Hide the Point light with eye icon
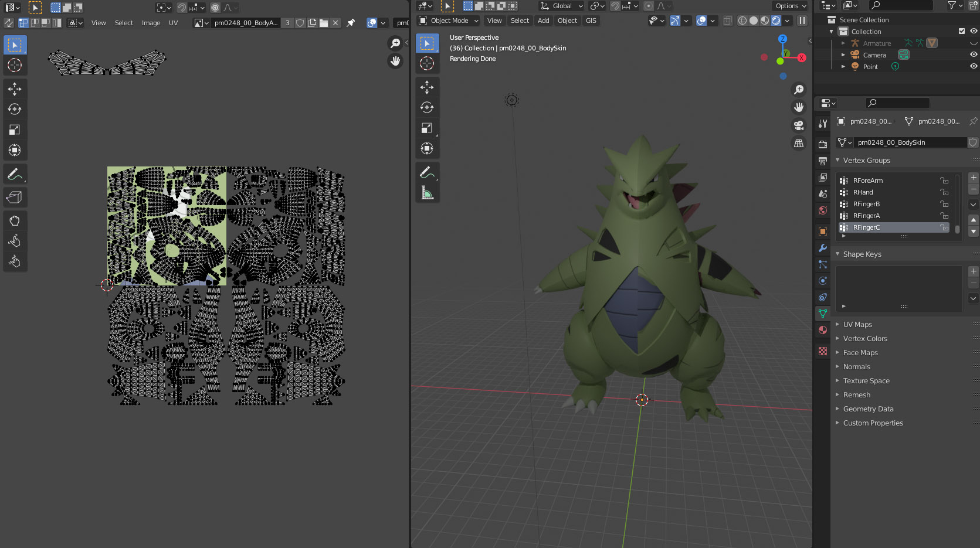 pyautogui.click(x=974, y=66)
